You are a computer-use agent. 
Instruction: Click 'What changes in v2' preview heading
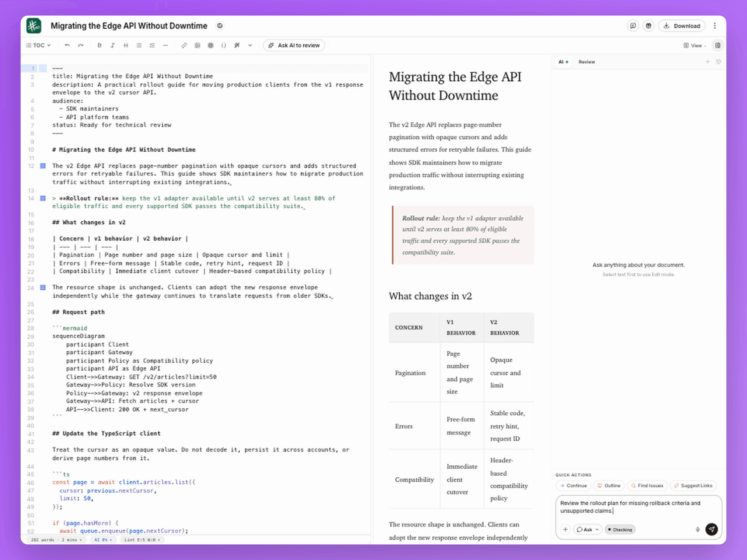[x=430, y=296]
